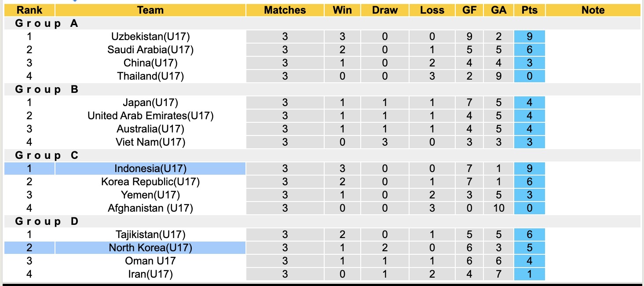Click the Win column header

click(342, 10)
